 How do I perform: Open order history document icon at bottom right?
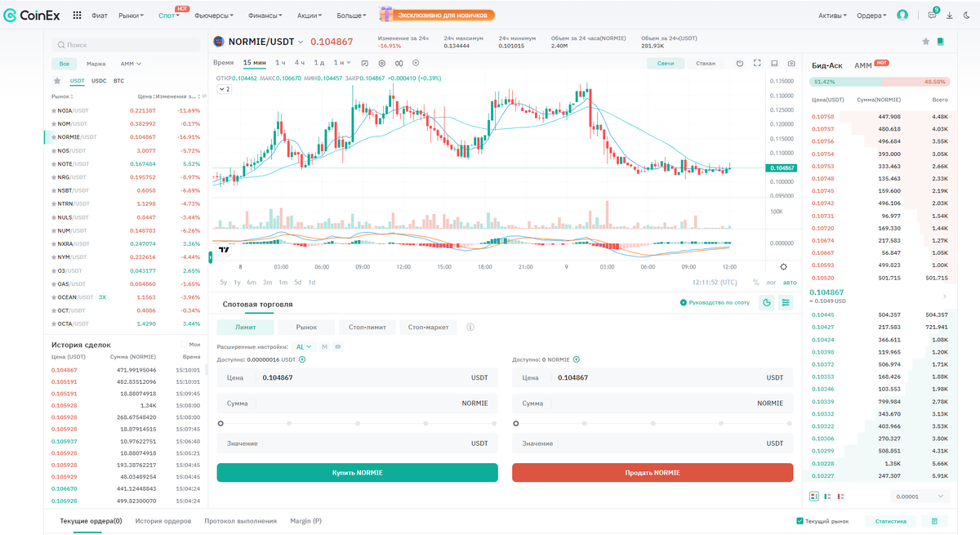point(934,521)
